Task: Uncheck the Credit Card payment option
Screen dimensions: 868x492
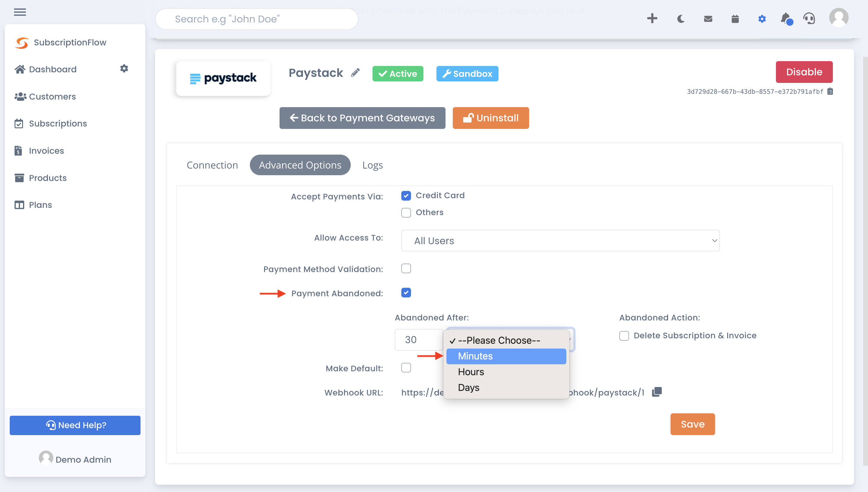Action: 406,195
